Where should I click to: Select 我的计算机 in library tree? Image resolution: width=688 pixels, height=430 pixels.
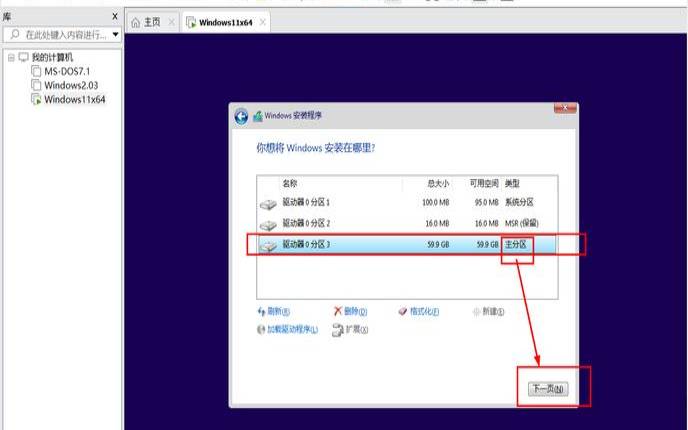pyautogui.click(x=52, y=57)
